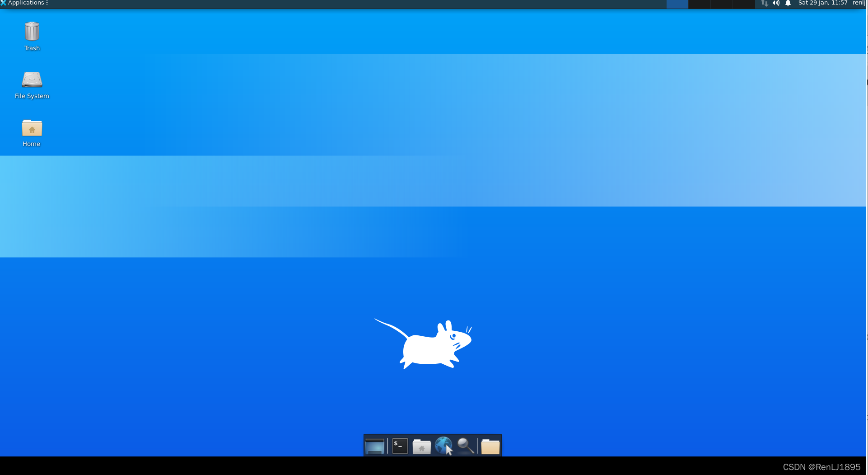
Task: Select the Home label text
Action: pyautogui.click(x=32, y=144)
